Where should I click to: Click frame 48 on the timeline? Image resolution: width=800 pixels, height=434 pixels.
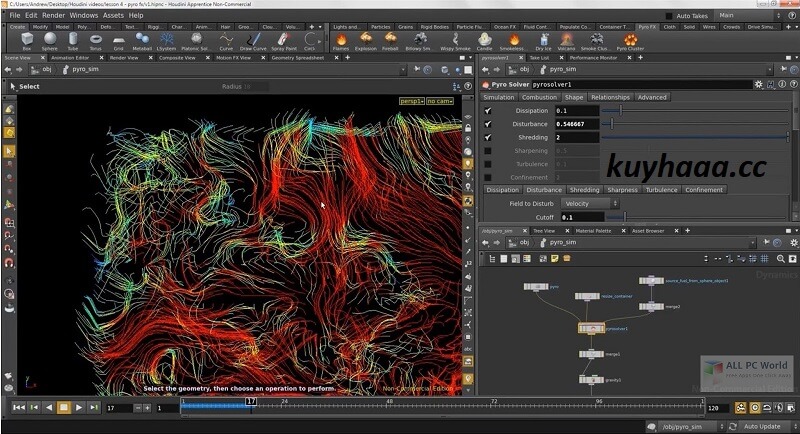point(390,404)
